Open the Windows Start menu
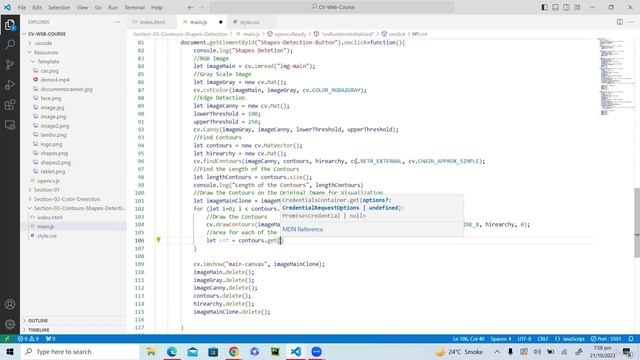 coord(10,351)
